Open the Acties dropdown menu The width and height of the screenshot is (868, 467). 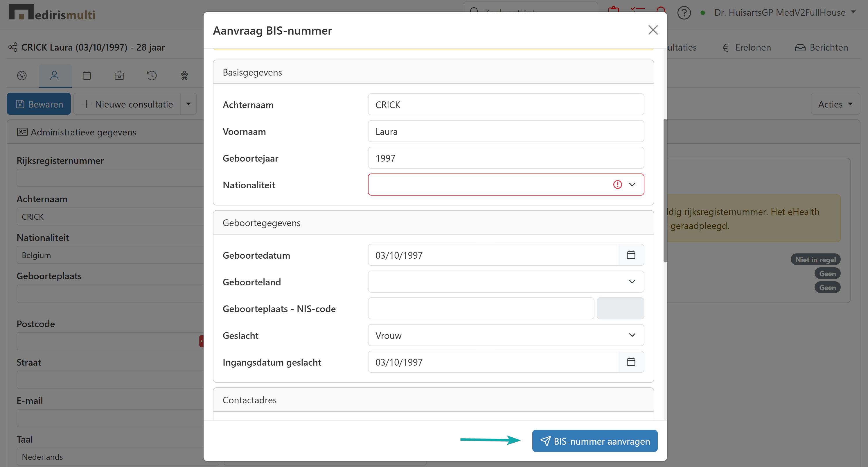(x=835, y=104)
